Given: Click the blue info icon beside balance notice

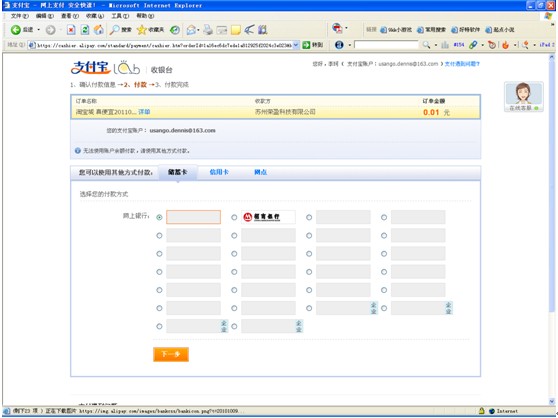Looking at the screenshot, I should pos(78,151).
